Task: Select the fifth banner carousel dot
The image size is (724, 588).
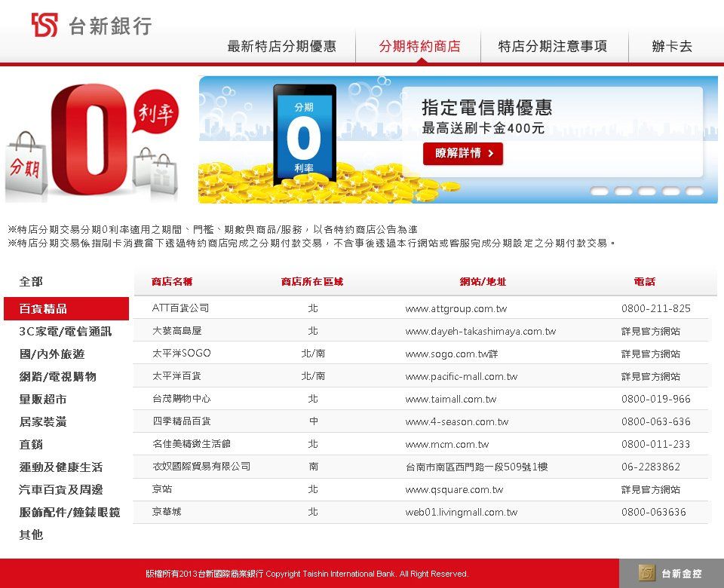Action: (x=694, y=191)
